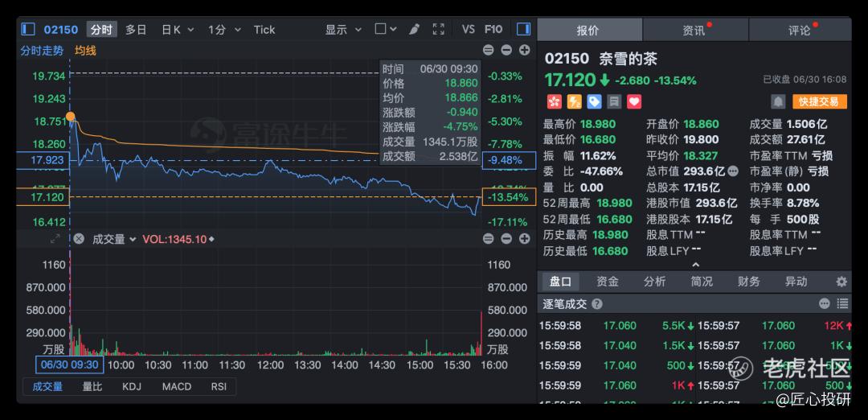
Task: Open the 成交量 indicator dropdown
Action: 113,239
